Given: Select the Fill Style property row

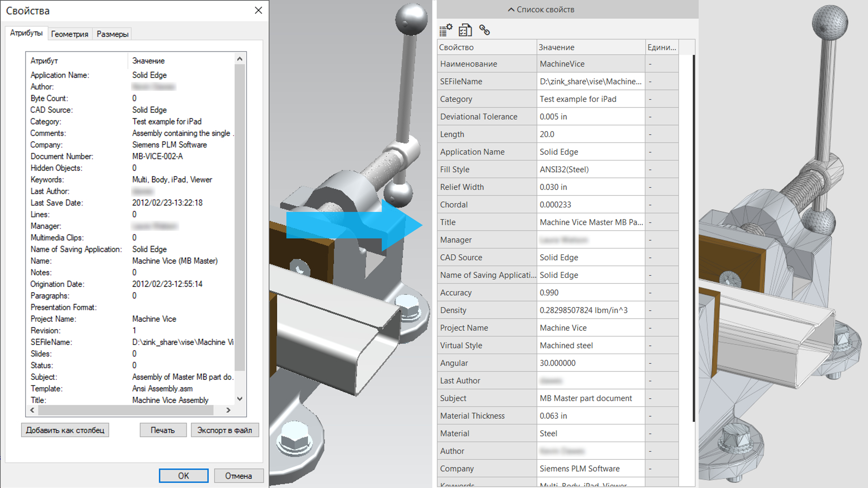Looking at the screenshot, I should (x=558, y=169).
